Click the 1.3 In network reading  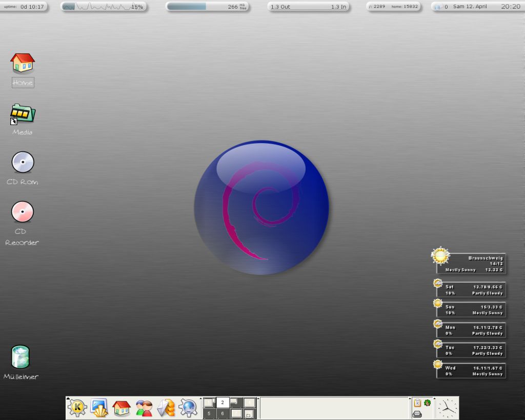pos(338,7)
